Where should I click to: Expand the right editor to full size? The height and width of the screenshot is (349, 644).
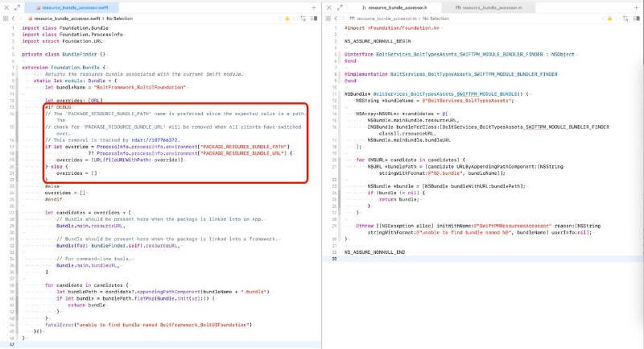(x=339, y=6)
